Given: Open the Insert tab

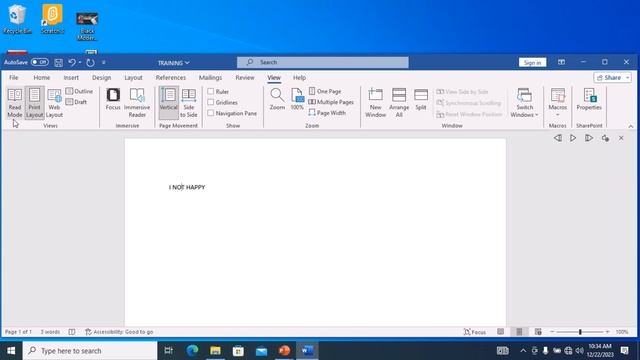Looking at the screenshot, I should [x=71, y=78].
